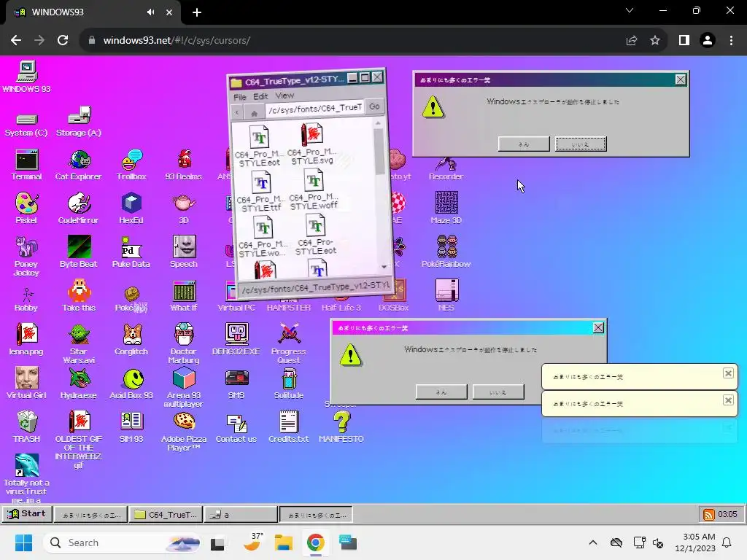The image size is (747, 560).
Task: Open Piskel paint palette icon
Action: [27, 209]
